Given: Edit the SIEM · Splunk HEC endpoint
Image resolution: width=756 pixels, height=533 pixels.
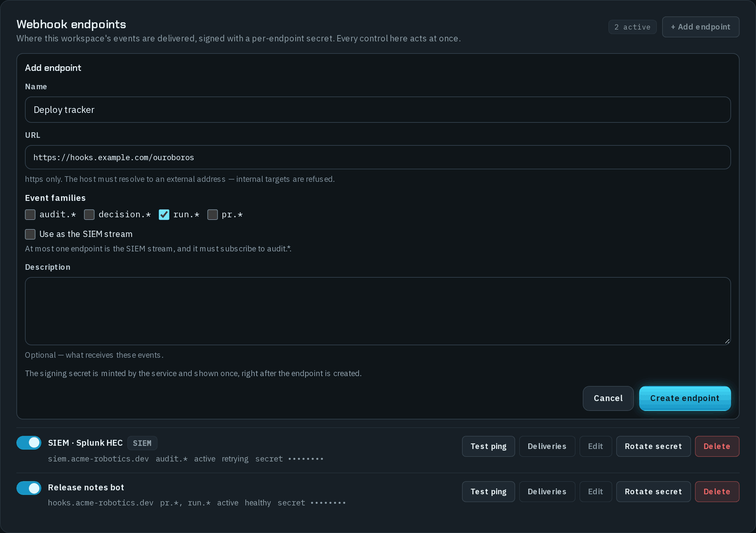Looking at the screenshot, I should (595, 446).
